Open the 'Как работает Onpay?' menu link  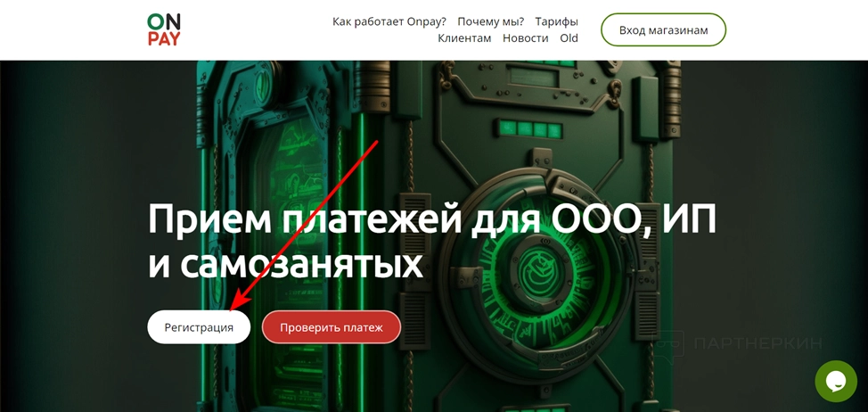coord(389,21)
